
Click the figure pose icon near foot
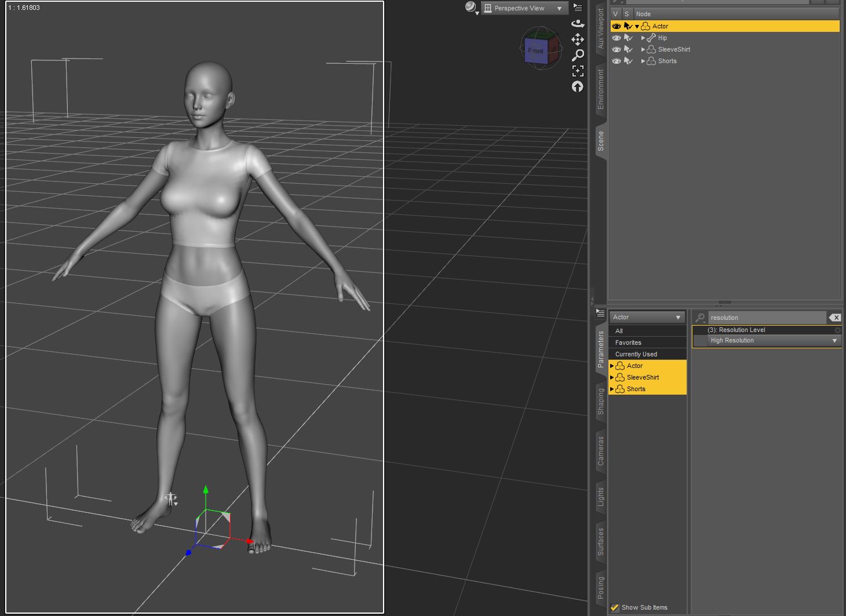pos(171,499)
